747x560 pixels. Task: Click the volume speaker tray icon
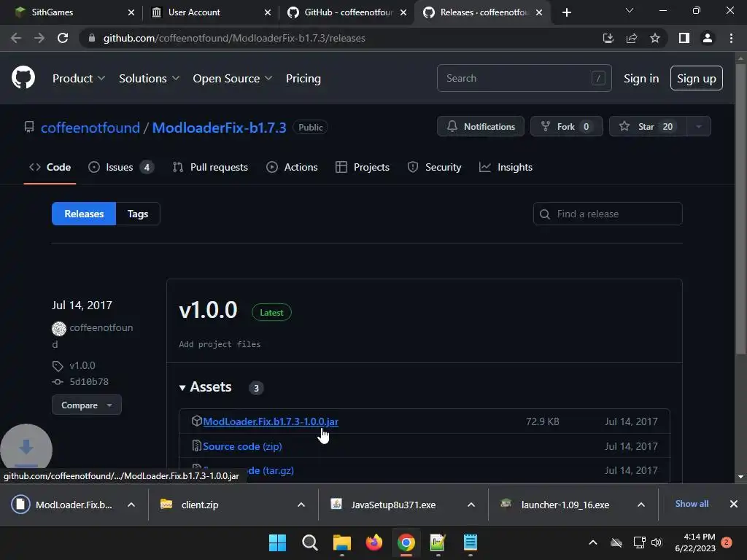[657, 542]
